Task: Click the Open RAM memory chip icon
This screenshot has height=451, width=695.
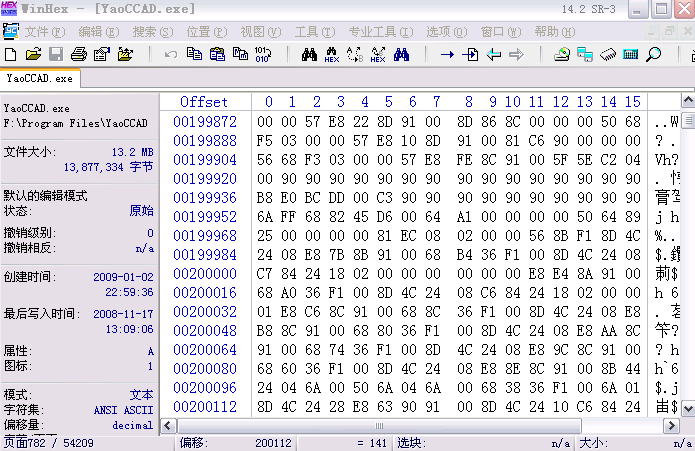Action: tap(608, 54)
